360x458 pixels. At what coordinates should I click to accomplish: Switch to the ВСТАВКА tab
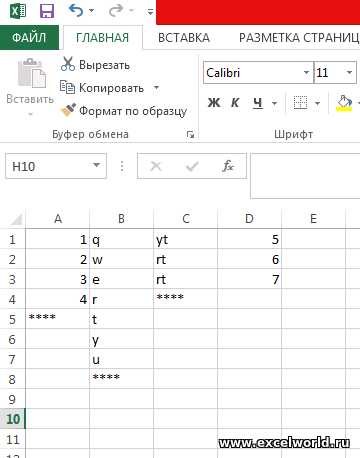(184, 38)
